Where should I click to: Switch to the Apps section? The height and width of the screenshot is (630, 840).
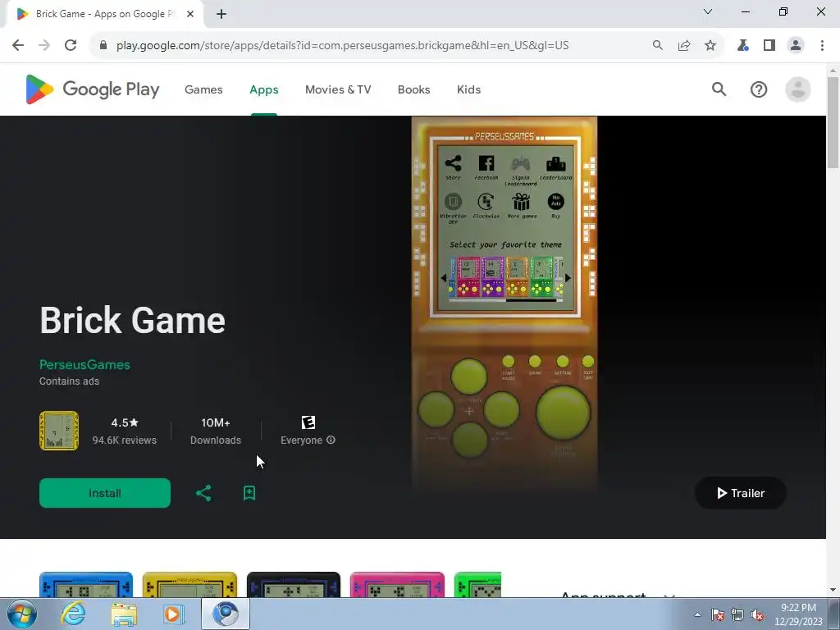[264, 89]
